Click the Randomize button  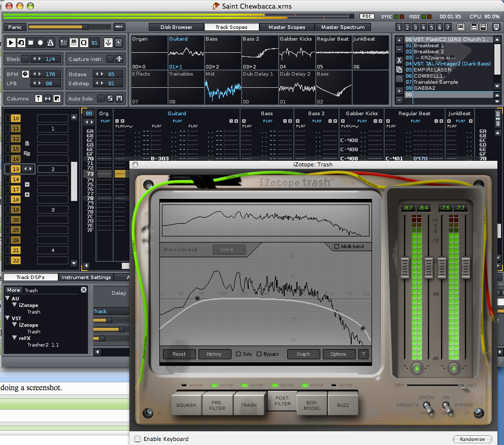click(x=472, y=439)
